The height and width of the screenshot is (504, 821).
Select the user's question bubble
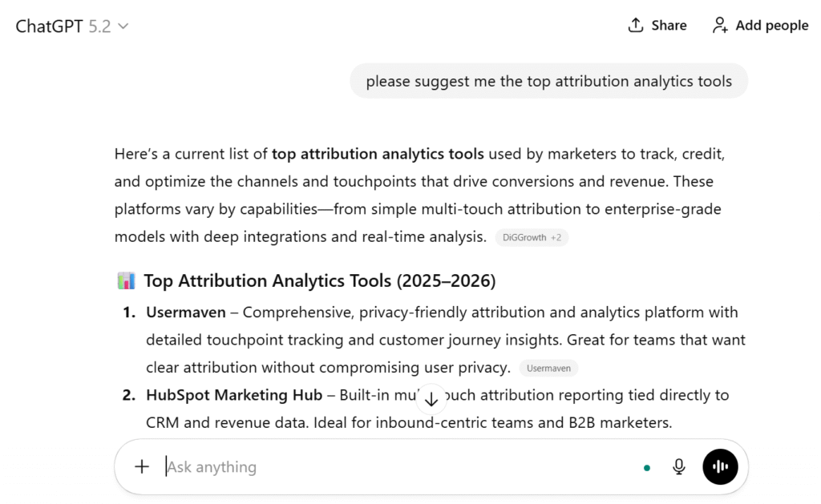click(x=548, y=81)
